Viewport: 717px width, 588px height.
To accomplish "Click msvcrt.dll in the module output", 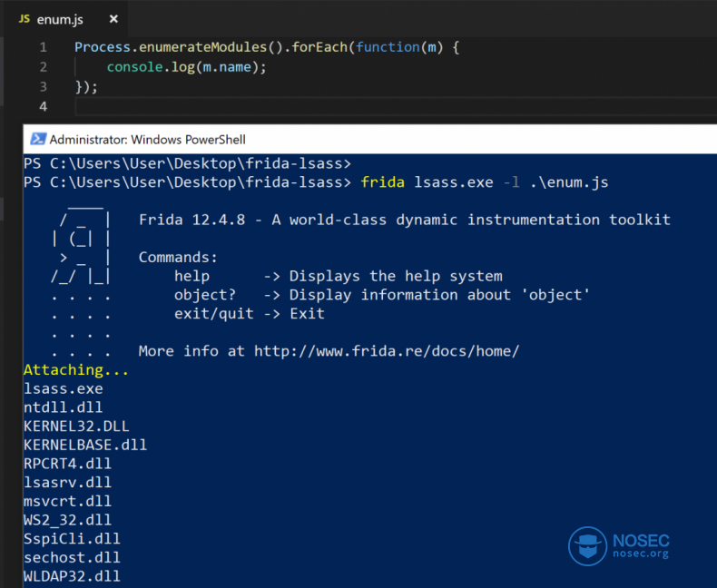I will click(x=68, y=501).
